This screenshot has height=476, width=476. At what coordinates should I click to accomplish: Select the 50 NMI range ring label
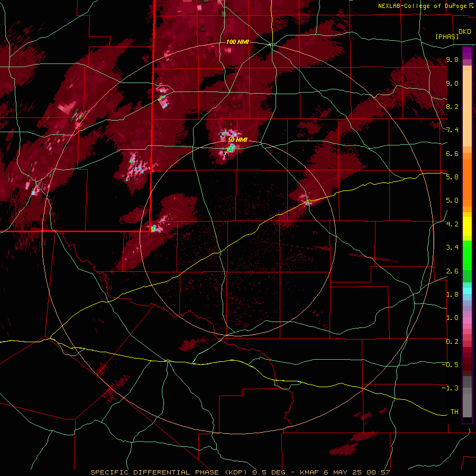tap(237, 140)
